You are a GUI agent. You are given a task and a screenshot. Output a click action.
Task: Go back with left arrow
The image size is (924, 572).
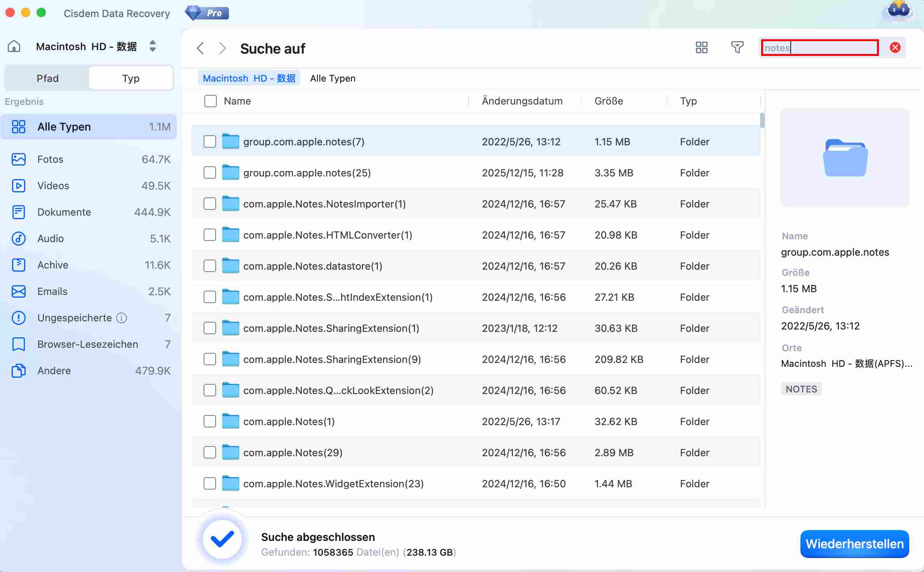pyautogui.click(x=200, y=48)
